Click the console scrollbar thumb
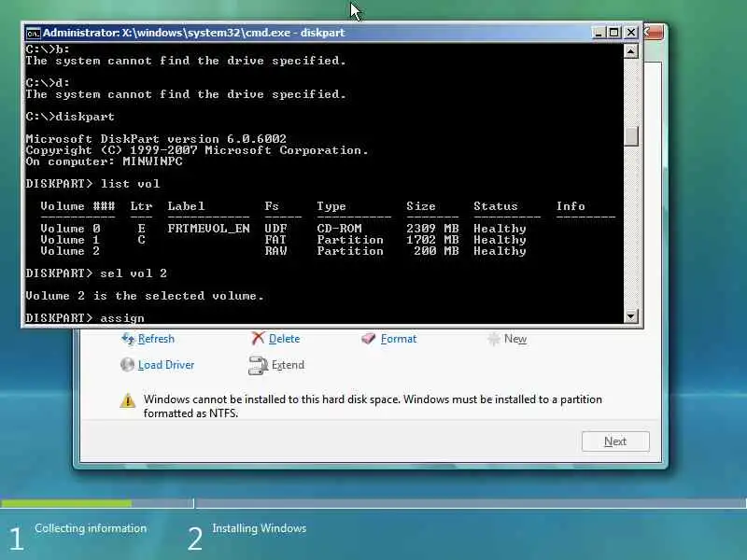The image size is (747, 560). [x=631, y=136]
